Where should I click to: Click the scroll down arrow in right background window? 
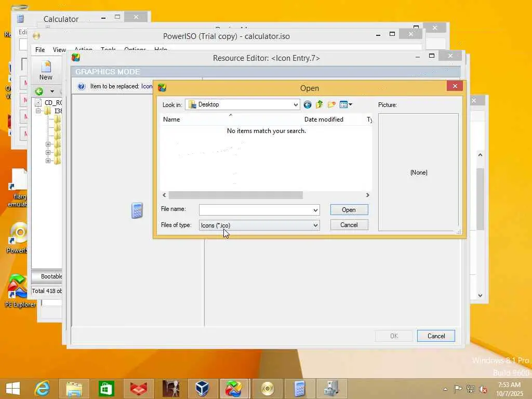(x=480, y=295)
